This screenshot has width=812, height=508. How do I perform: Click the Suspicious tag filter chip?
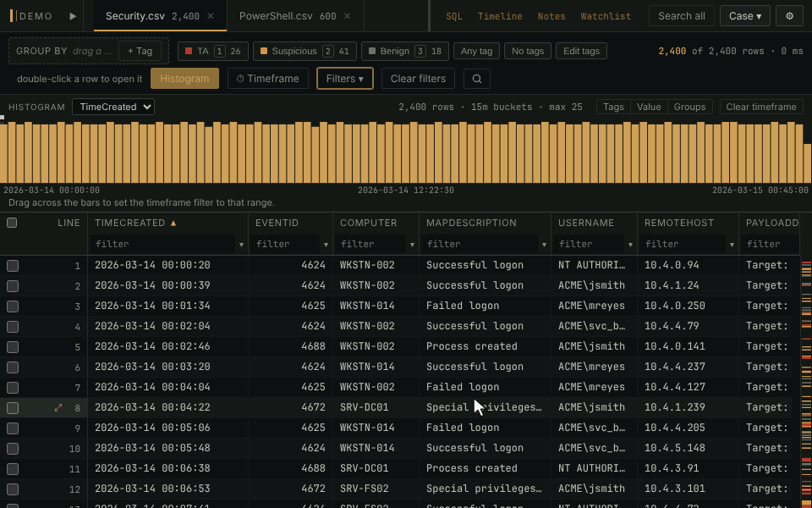click(x=305, y=51)
